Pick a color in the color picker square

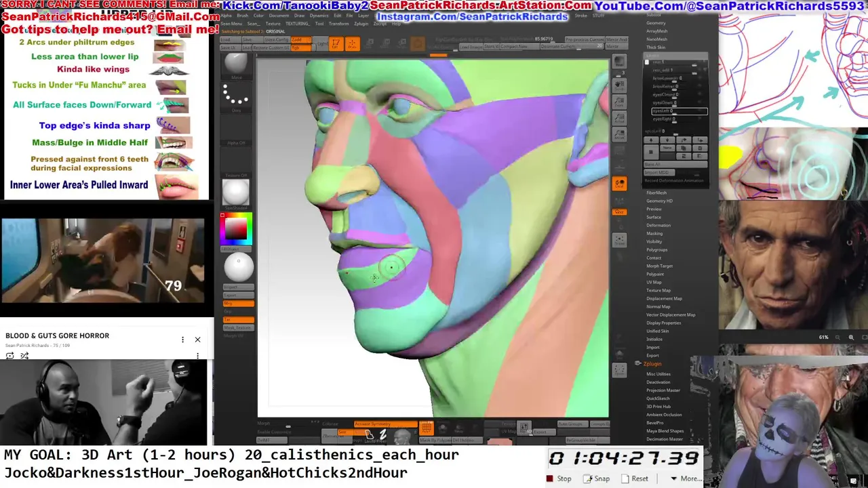pos(237,229)
